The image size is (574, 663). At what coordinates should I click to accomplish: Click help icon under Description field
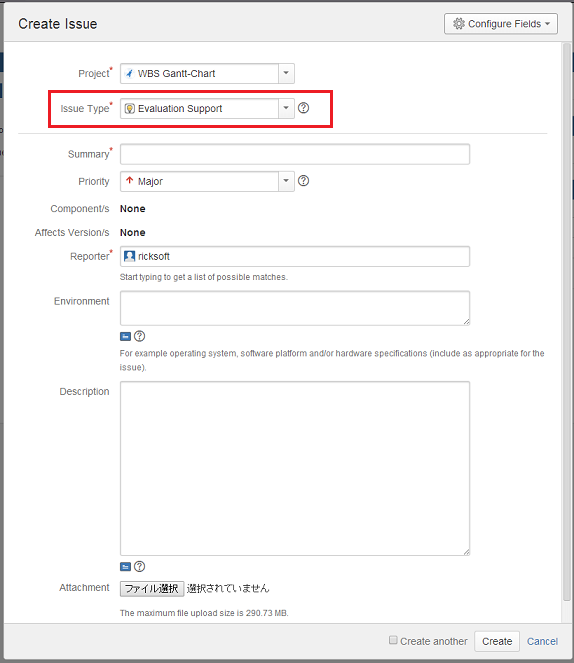(x=139, y=567)
